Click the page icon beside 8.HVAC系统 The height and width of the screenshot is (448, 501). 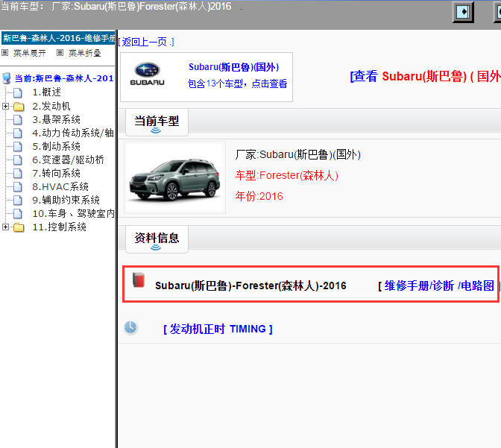tap(18, 187)
